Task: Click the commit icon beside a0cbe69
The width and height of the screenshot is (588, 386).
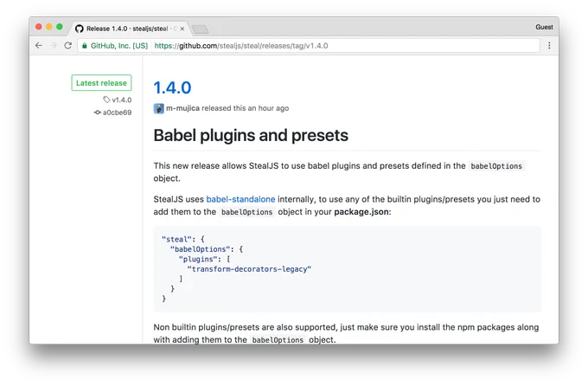Action: [98, 113]
